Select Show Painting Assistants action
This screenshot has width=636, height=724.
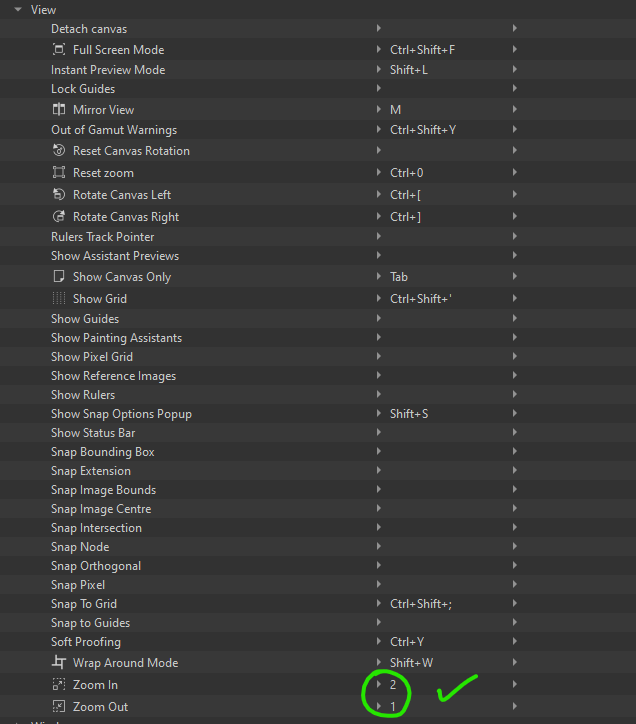point(116,338)
